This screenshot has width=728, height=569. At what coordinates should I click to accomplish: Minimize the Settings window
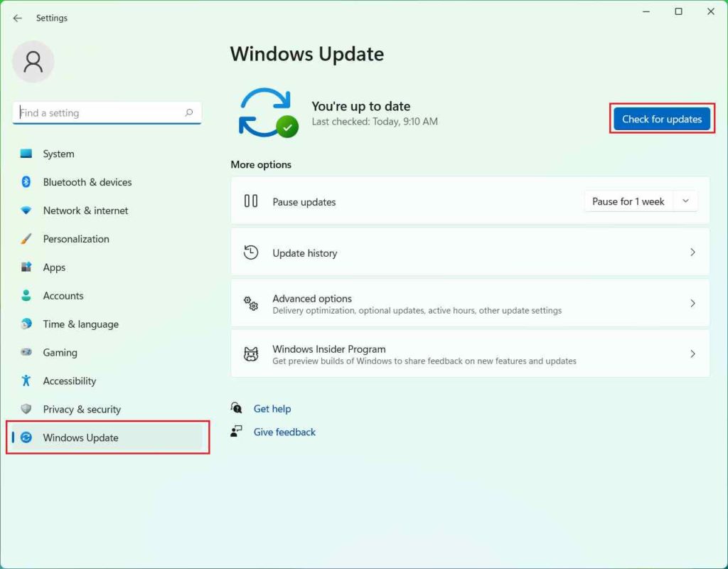point(646,11)
